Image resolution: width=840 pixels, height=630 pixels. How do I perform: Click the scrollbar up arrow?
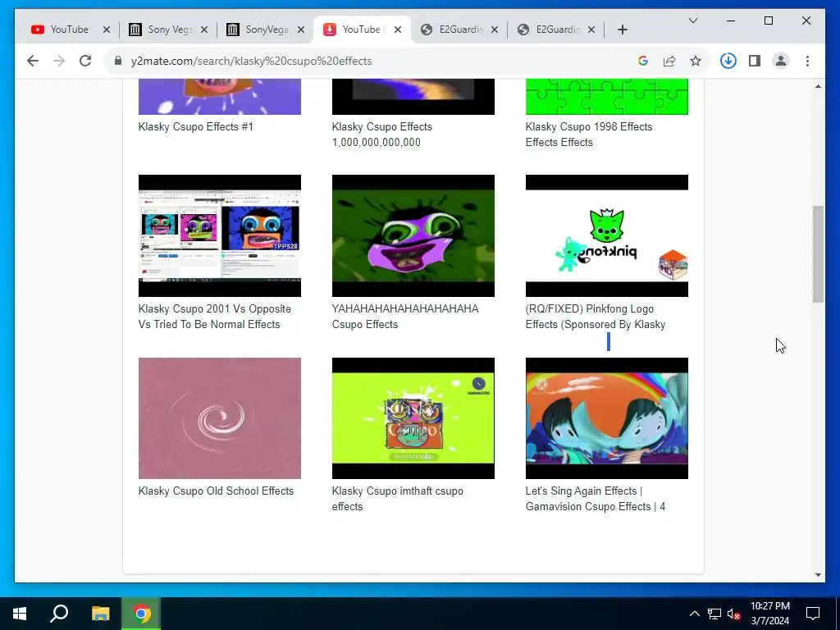[x=818, y=86]
